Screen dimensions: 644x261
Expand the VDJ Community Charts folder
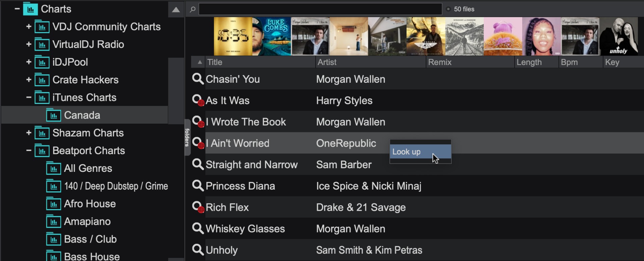coord(29,26)
